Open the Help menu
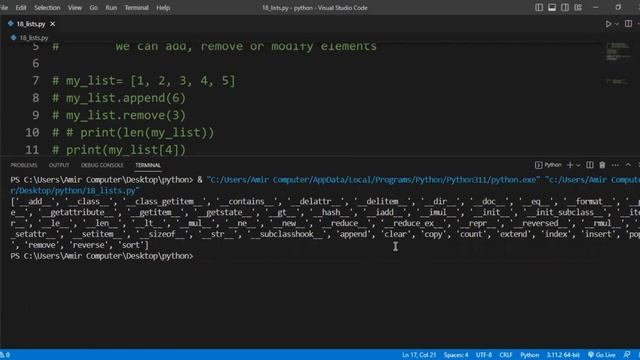 (163, 8)
